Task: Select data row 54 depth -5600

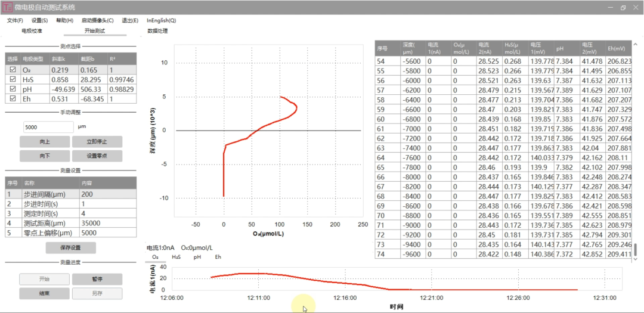Action: coord(503,61)
